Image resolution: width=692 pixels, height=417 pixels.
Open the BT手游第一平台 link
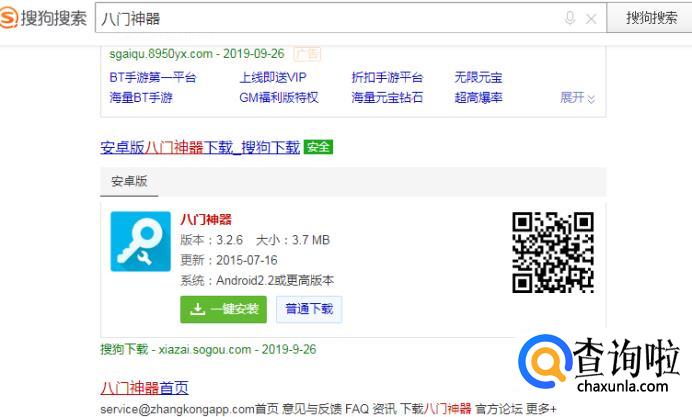tap(153, 78)
